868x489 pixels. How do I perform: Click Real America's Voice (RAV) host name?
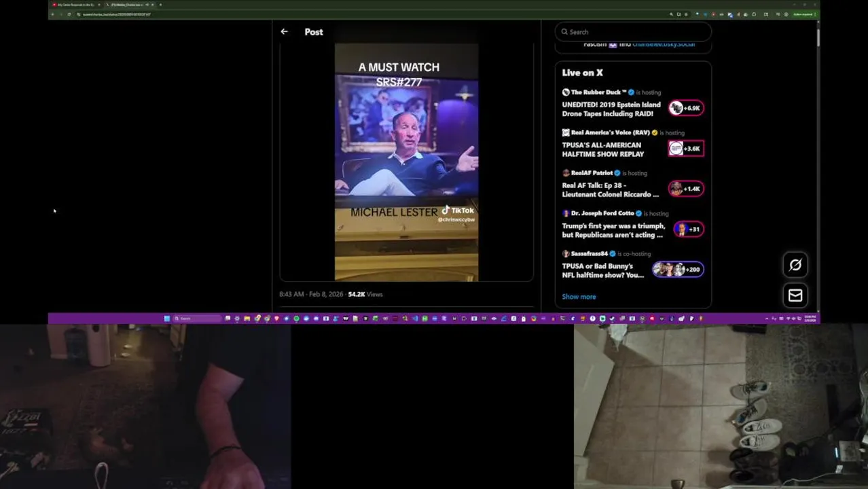(611, 132)
